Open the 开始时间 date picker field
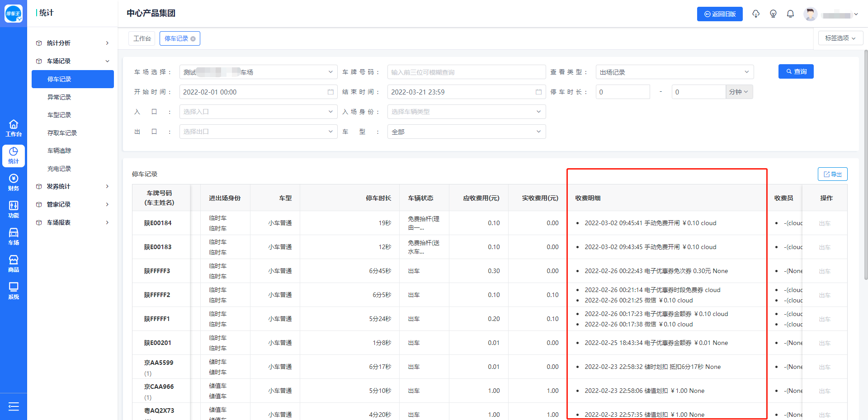The width and height of the screenshot is (868, 420). [258, 92]
